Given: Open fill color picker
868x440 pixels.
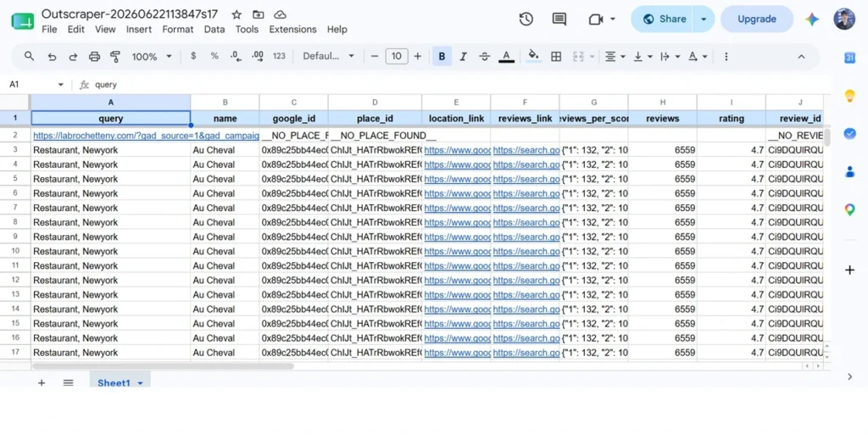Looking at the screenshot, I should [x=534, y=56].
